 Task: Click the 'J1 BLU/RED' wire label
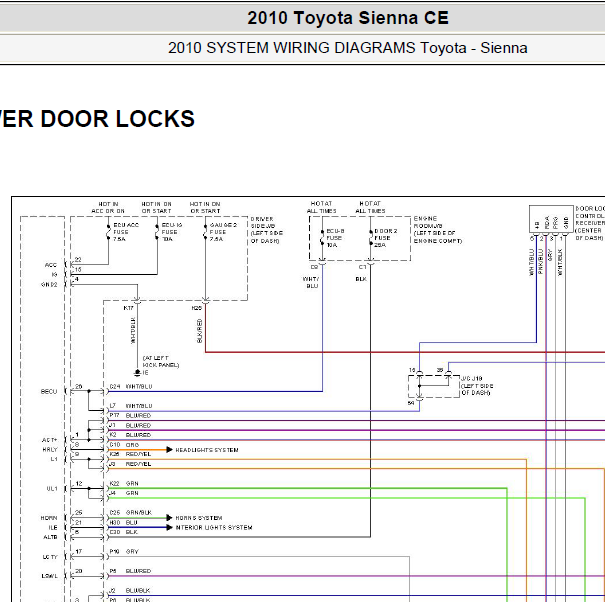coord(130,425)
